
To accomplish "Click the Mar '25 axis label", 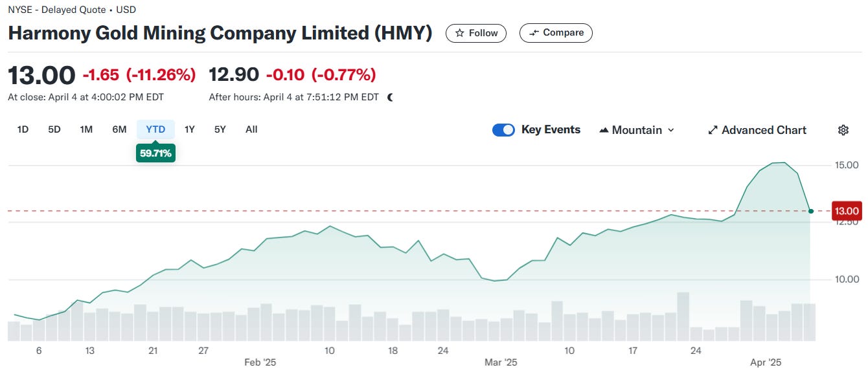I will (501, 362).
